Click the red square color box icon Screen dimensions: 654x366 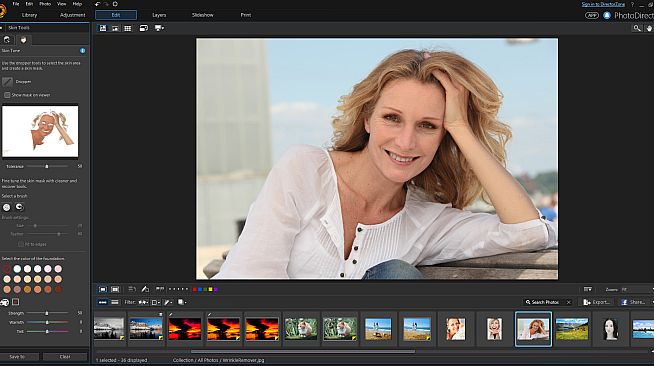click(15, 302)
